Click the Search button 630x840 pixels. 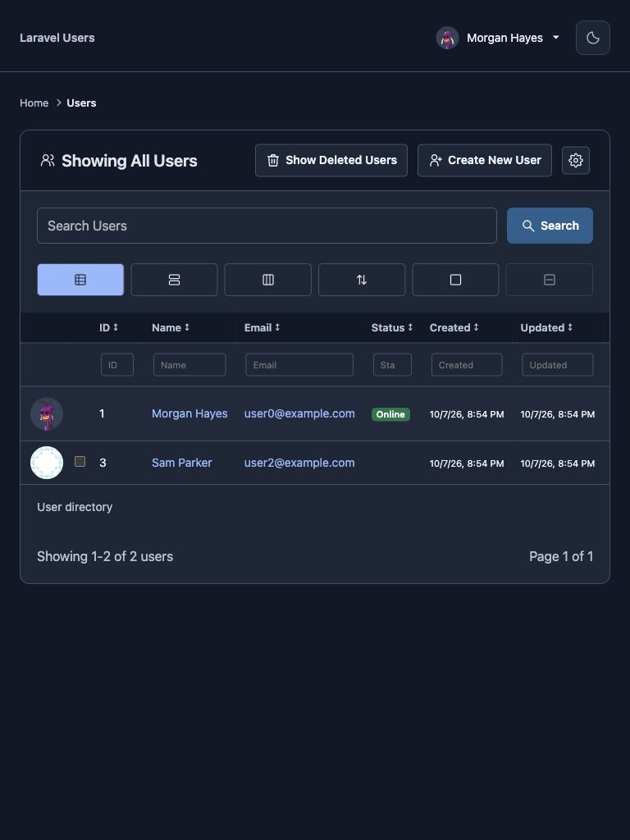[x=550, y=226]
